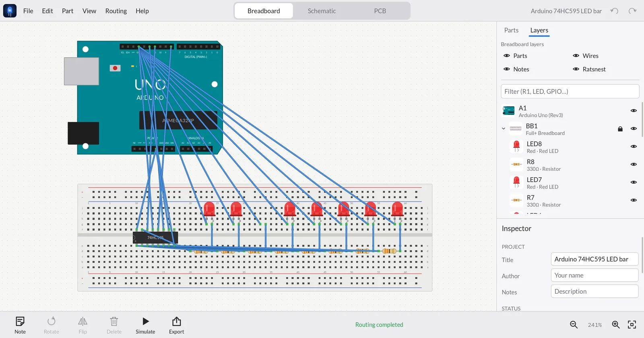Toggle Parts layer visibility
The height and width of the screenshot is (338, 644).
[507, 56]
